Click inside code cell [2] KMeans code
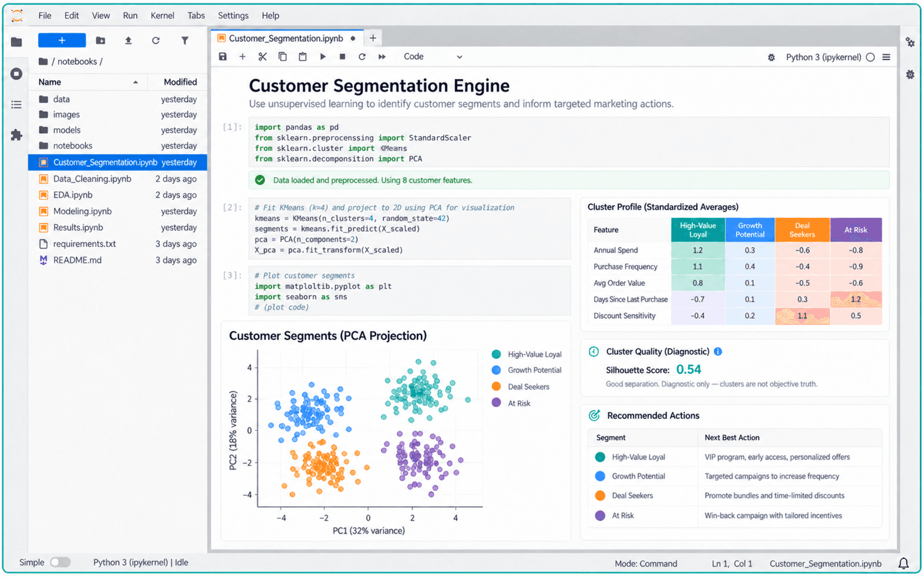The image size is (924, 578). [409, 229]
